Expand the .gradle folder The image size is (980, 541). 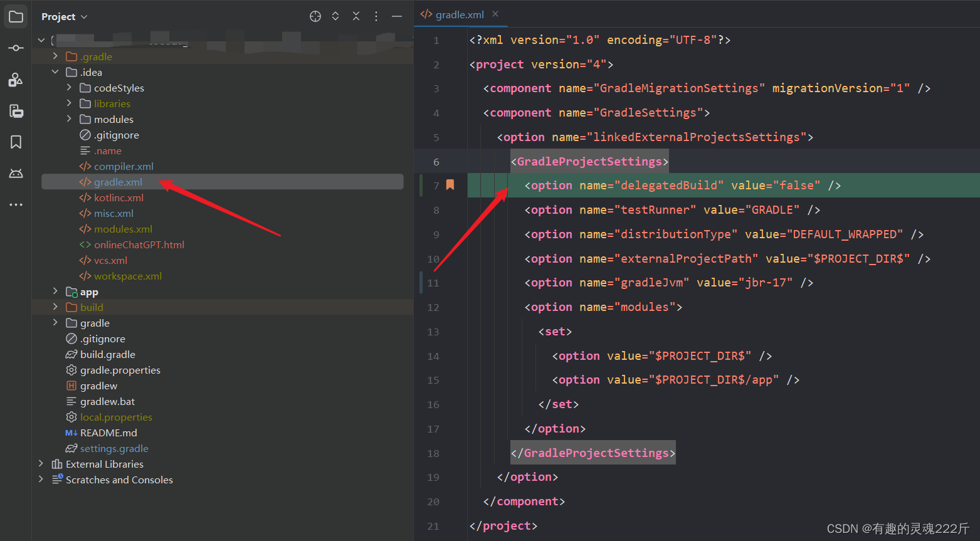coord(55,56)
